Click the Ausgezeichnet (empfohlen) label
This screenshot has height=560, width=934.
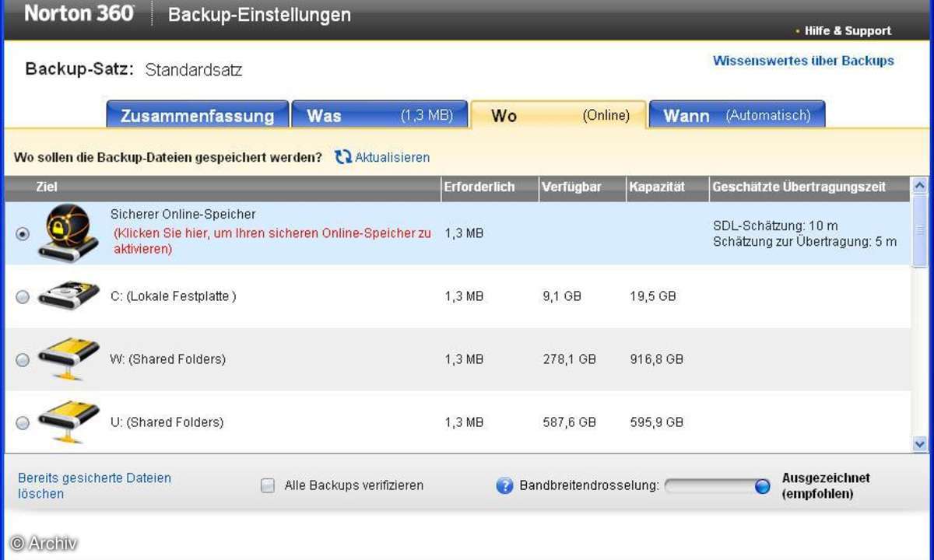point(826,486)
